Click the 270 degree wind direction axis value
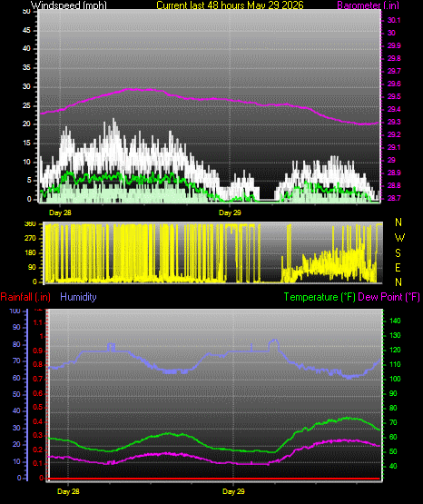Image resolution: width=423 pixels, height=504 pixels. click(30, 239)
